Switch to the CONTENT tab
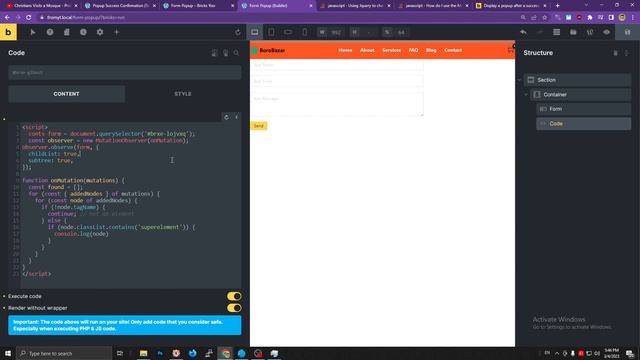This screenshot has width=640, height=360. [x=67, y=94]
